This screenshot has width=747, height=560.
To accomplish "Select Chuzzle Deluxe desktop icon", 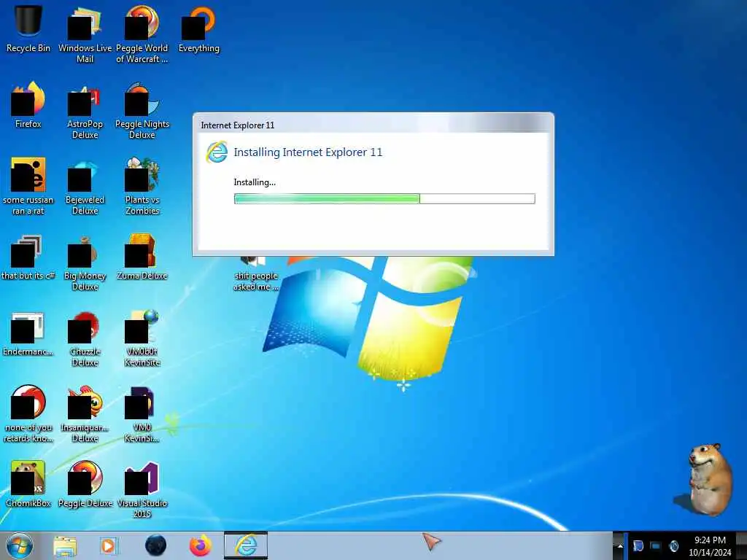I will coord(85,338).
